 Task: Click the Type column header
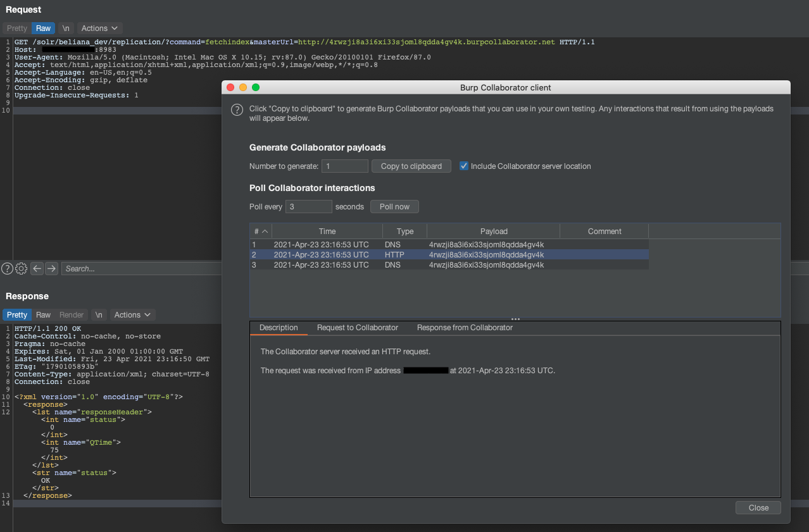[x=405, y=231]
